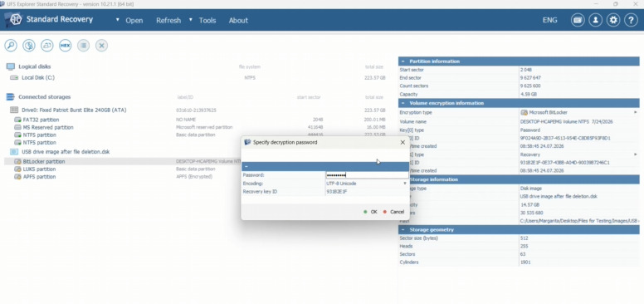Image resolution: width=644 pixels, height=304 pixels.
Task: Click the list properties toolbar icon
Action: click(x=83, y=46)
